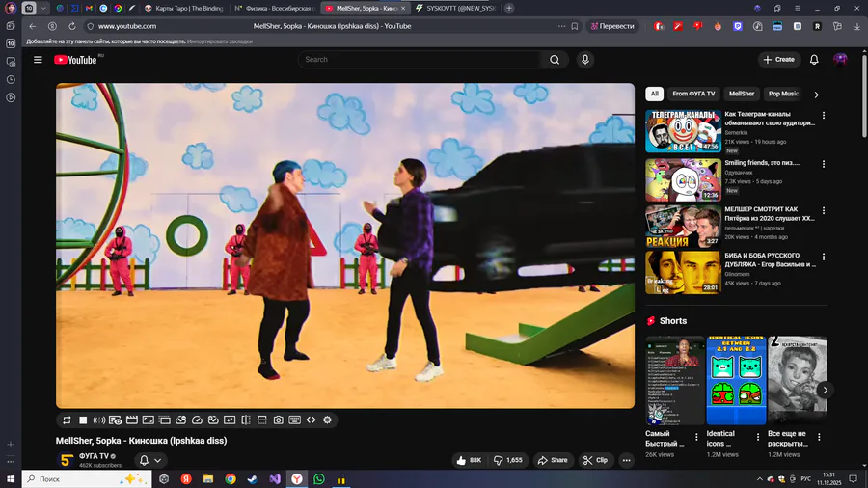Open the account avatar menu
This screenshot has height=488, width=868.
point(840,60)
